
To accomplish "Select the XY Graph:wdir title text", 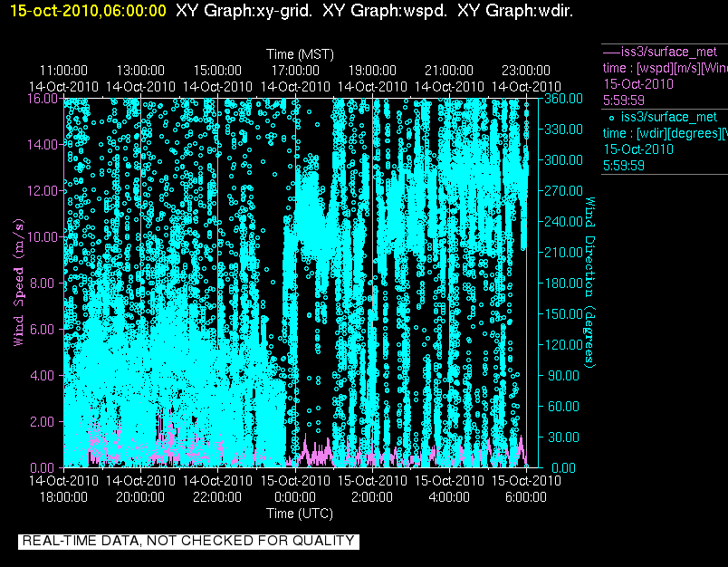I will (515, 11).
